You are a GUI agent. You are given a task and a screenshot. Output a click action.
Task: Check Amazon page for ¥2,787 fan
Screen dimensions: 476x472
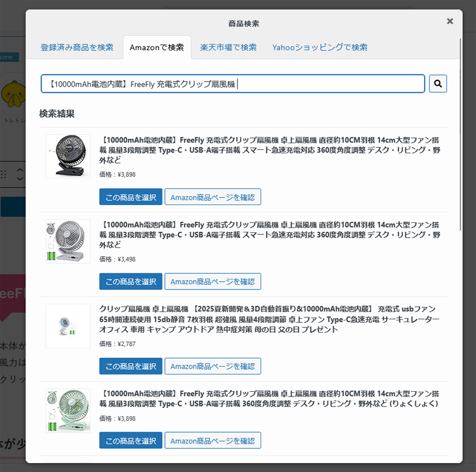coord(212,366)
